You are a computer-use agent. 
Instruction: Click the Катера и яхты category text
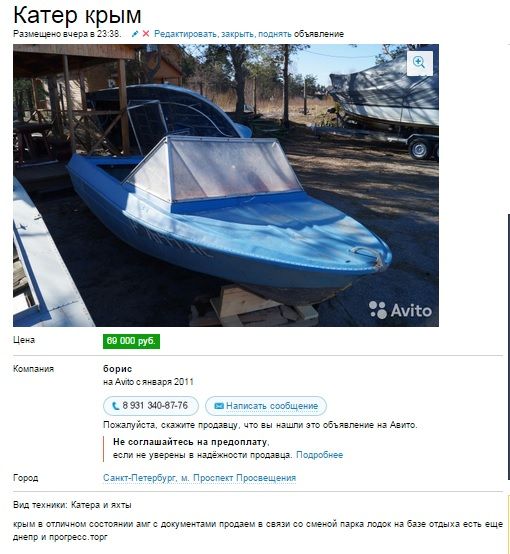click(101, 505)
